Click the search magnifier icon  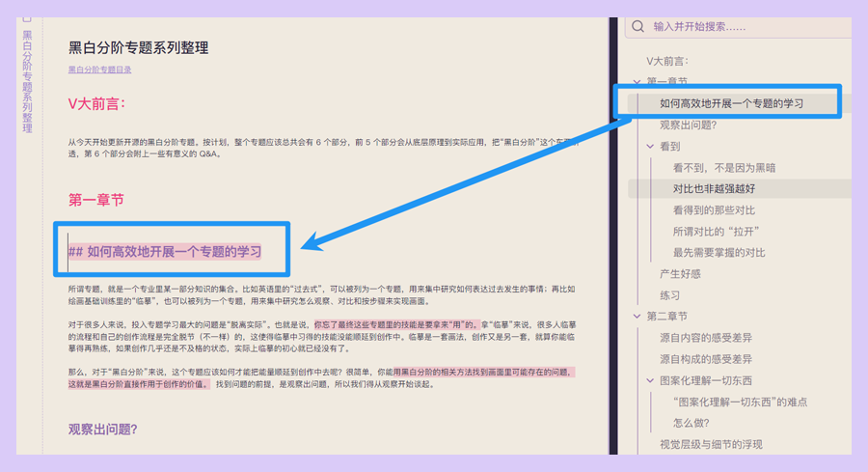click(x=637, y=27)
